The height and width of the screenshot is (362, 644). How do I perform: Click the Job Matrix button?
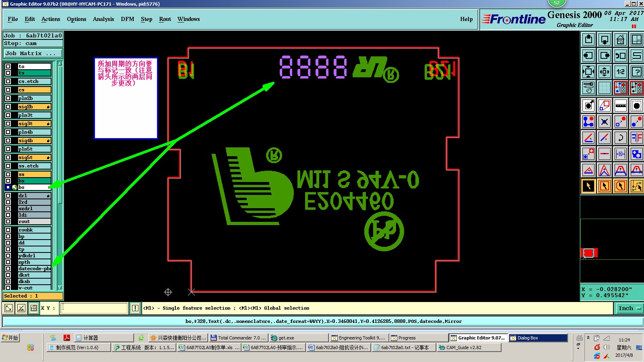33,53
